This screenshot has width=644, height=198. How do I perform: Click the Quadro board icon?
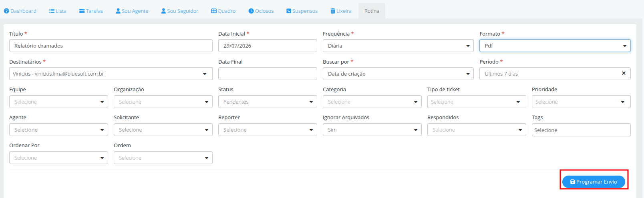[214, 11]
